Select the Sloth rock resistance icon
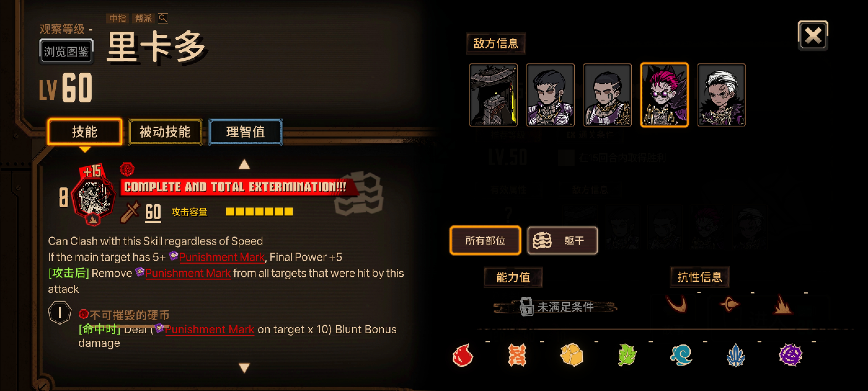Viewport: 868px width, 391px height. tap(571, 355)
